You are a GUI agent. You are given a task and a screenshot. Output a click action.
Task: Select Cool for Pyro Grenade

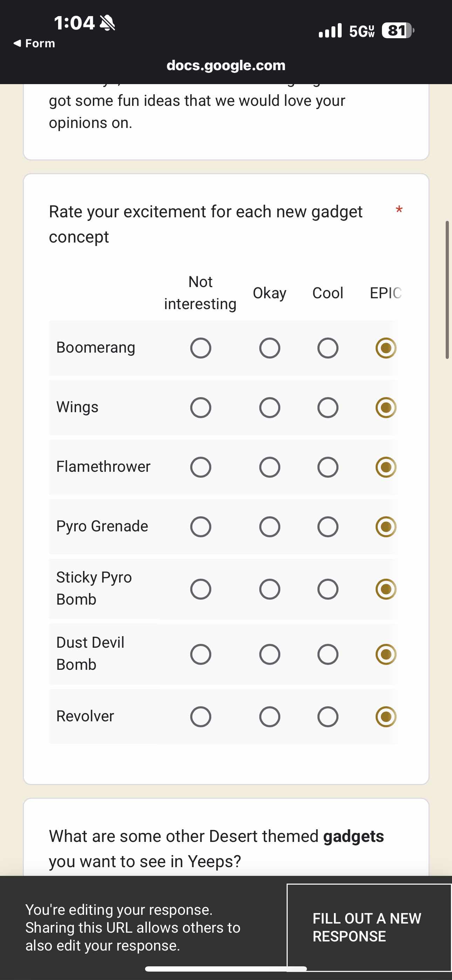328,527
